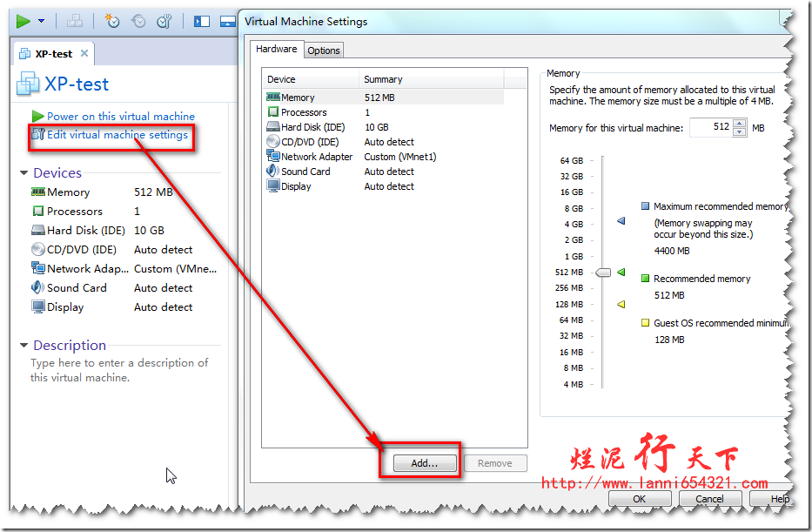Click the memory slider handle at 512 MB
This screenshot has width=812, height=532.
click(x=602, y=273)
